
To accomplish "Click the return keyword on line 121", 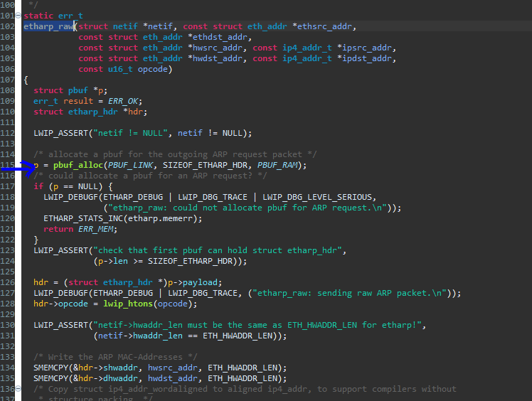I will pos(58,230).
